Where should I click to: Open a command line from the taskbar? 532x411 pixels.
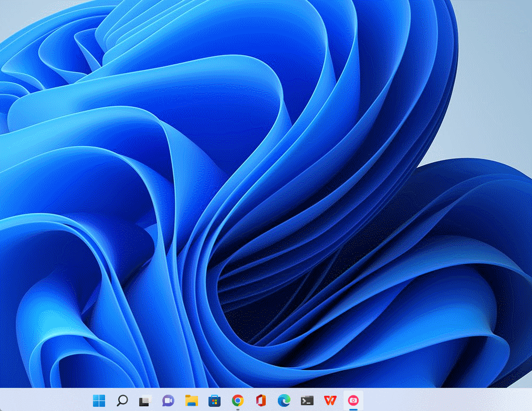(x=307, y=400)
